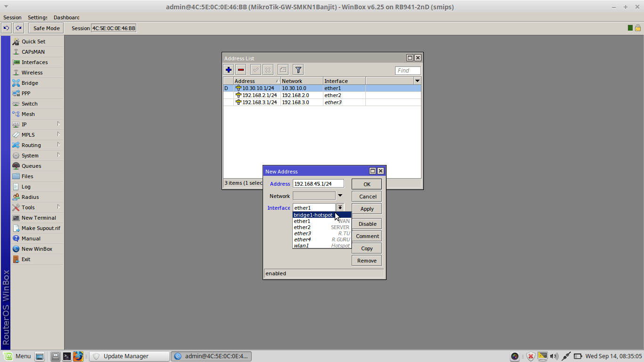Click the Copy button
644x362 pixels.
point(367,248)
